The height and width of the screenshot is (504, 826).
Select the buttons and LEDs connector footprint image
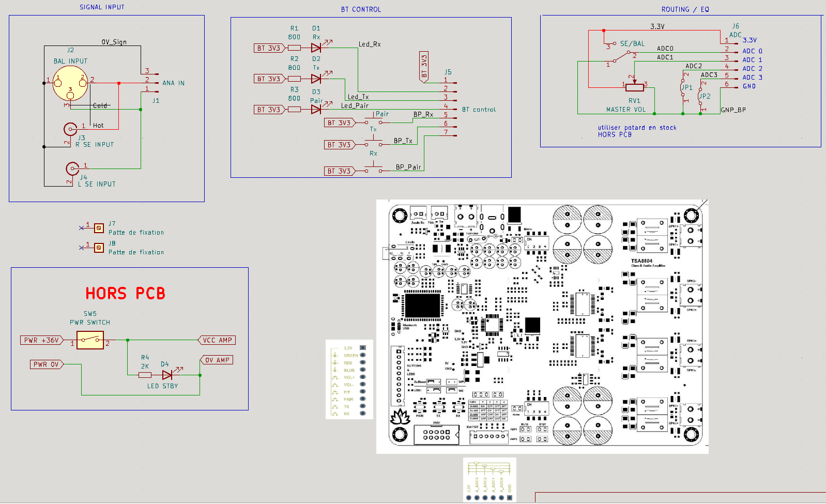[x=349, y=379]
